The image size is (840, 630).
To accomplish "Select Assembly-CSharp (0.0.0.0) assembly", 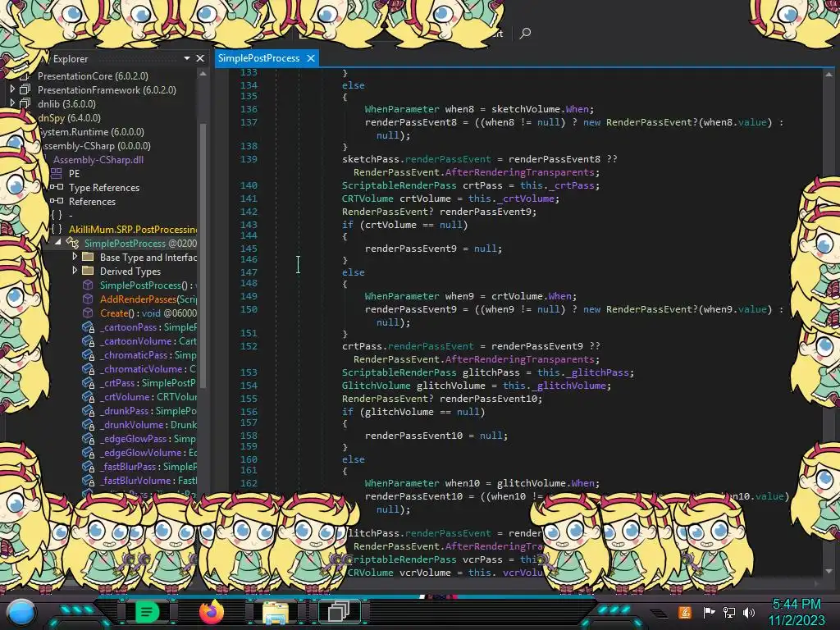I will [x=96, y=146].
